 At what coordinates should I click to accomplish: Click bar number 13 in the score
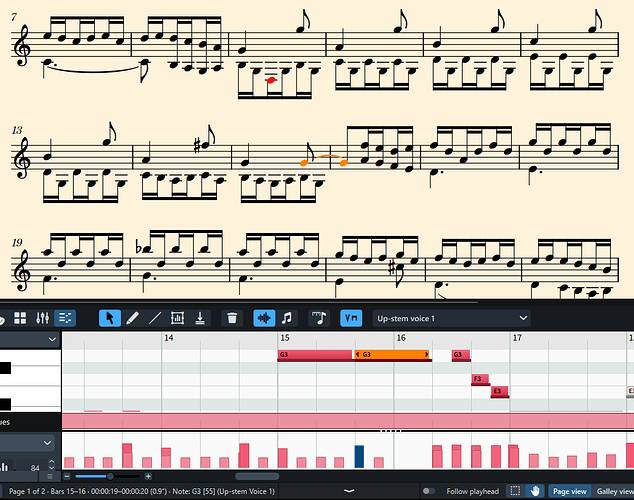(17, 131)
